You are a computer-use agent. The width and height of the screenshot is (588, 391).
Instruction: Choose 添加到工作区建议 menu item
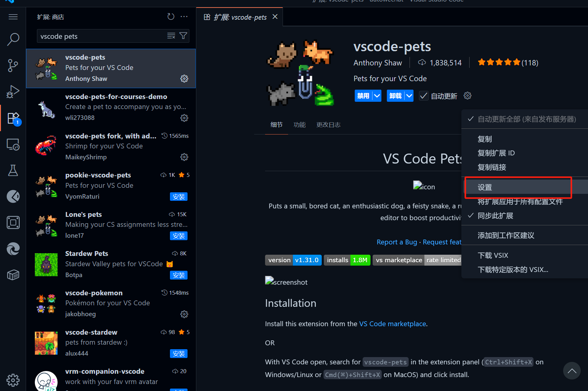524,235
